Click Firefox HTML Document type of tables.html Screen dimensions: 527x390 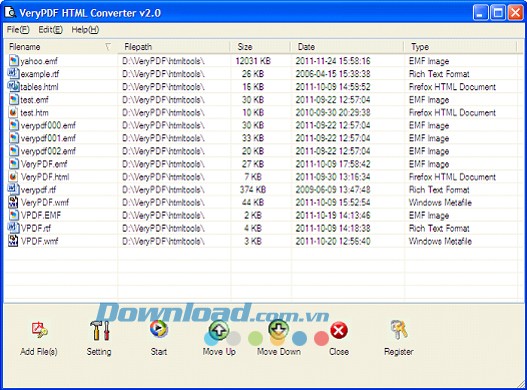452,87
